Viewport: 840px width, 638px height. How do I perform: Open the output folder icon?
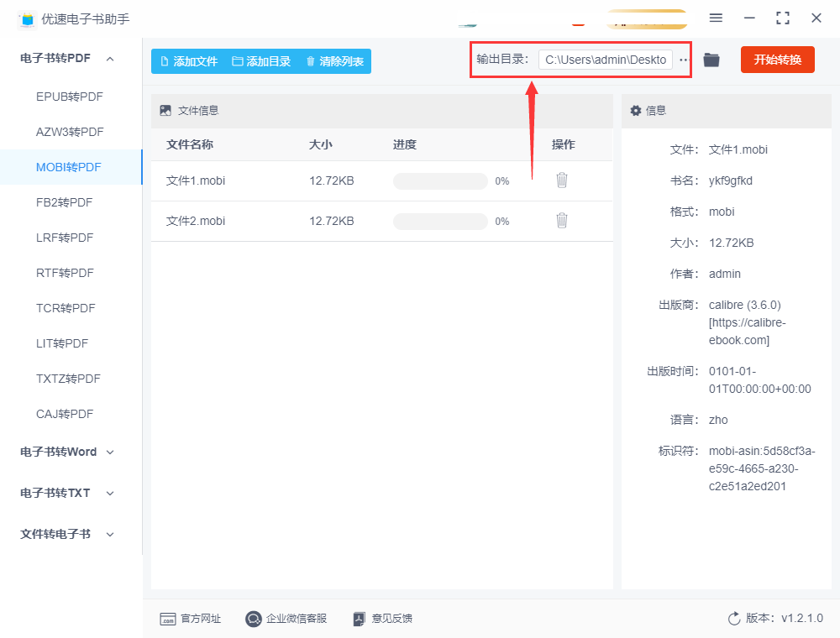tap(711, 60)
